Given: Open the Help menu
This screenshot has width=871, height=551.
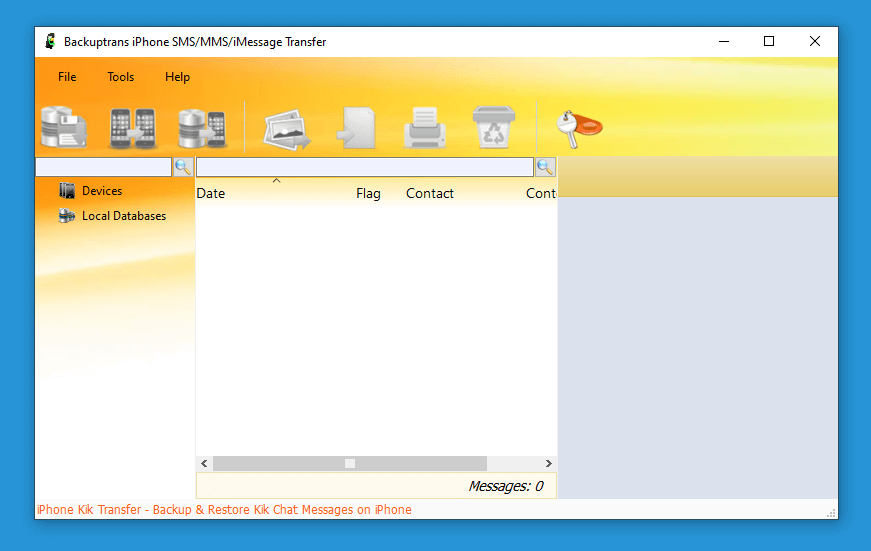Looking at the screenshot, I should [177, 77].
